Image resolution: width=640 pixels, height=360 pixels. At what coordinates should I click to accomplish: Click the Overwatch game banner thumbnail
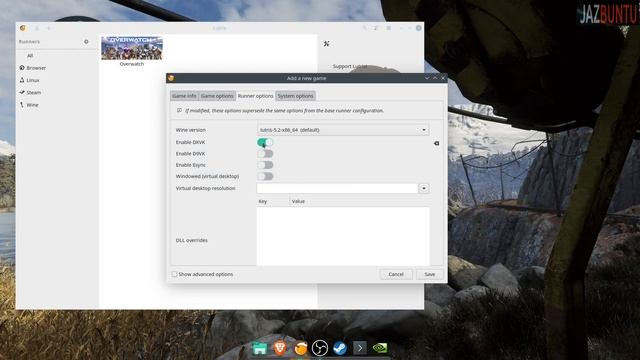[132, 48]
